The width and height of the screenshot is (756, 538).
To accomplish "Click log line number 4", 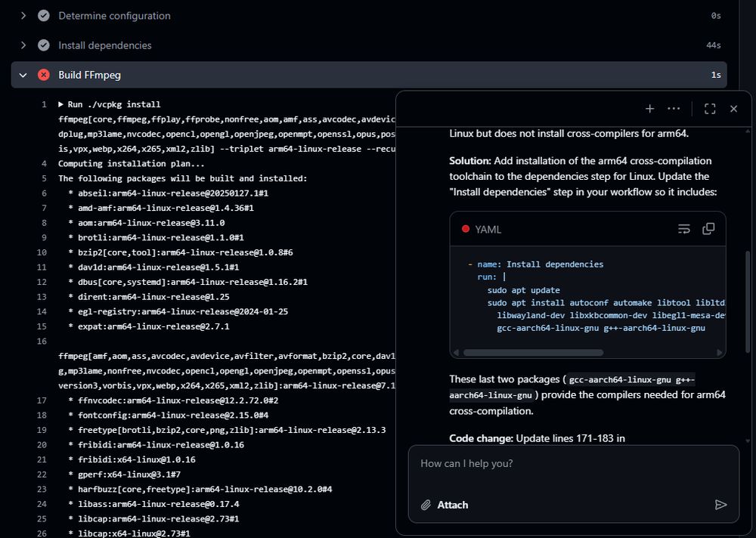I will (x=44, y=163).
